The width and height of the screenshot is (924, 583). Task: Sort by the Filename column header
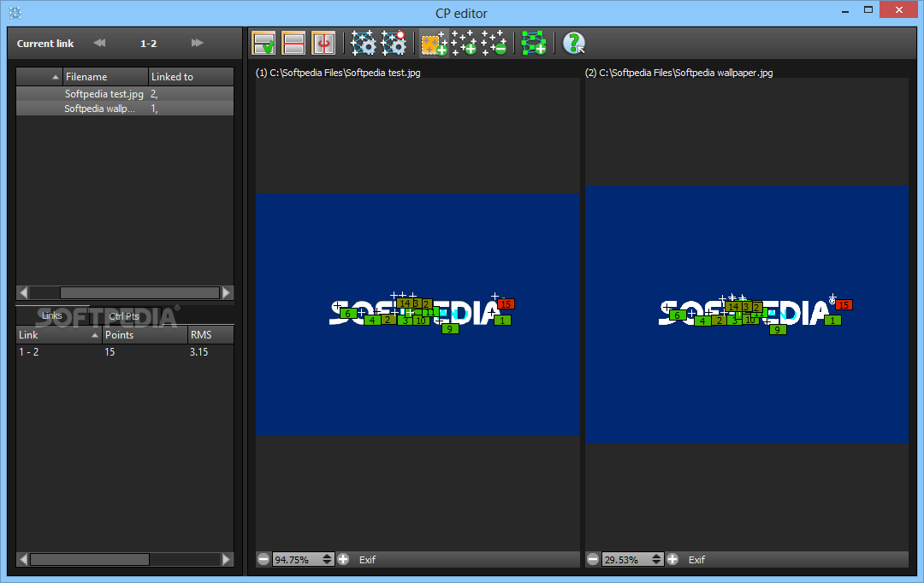[x=105, y=77]
